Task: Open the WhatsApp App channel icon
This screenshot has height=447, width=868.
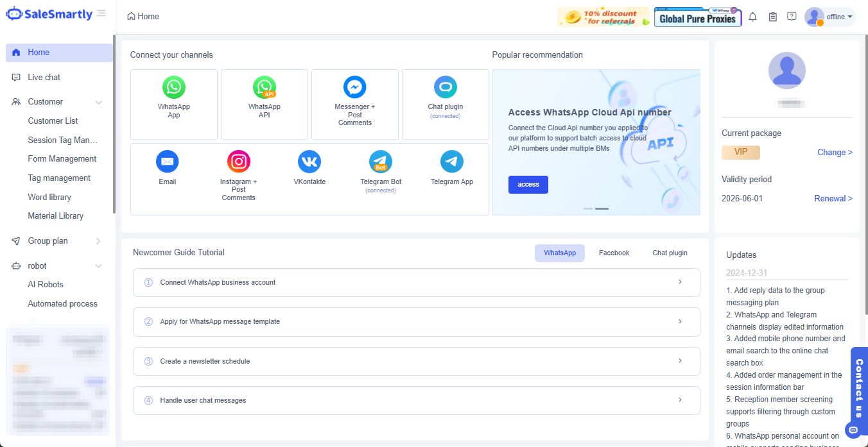Action: point(173,88)
